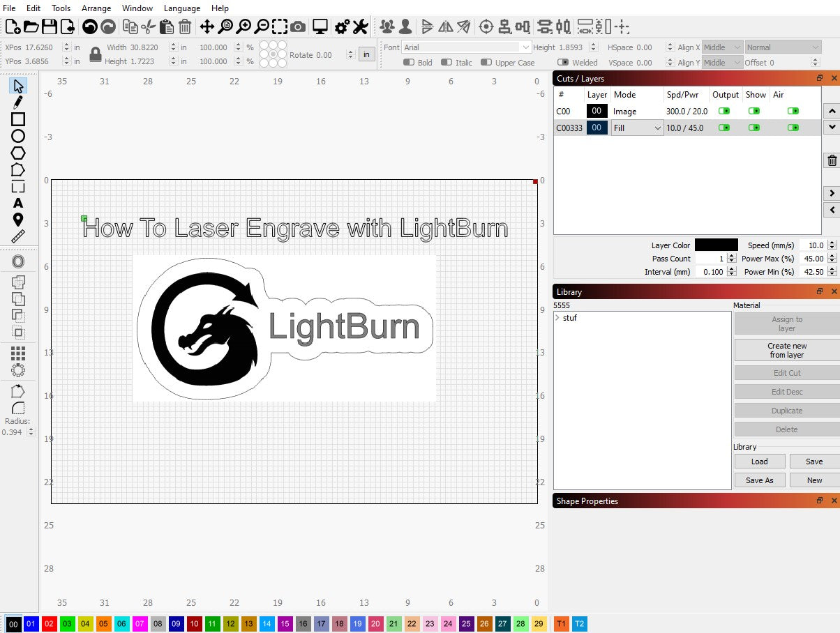This screenshot has width=840, height=633.
Task: Open Device Settings with the wrench icon
Action: click(360, 26)
